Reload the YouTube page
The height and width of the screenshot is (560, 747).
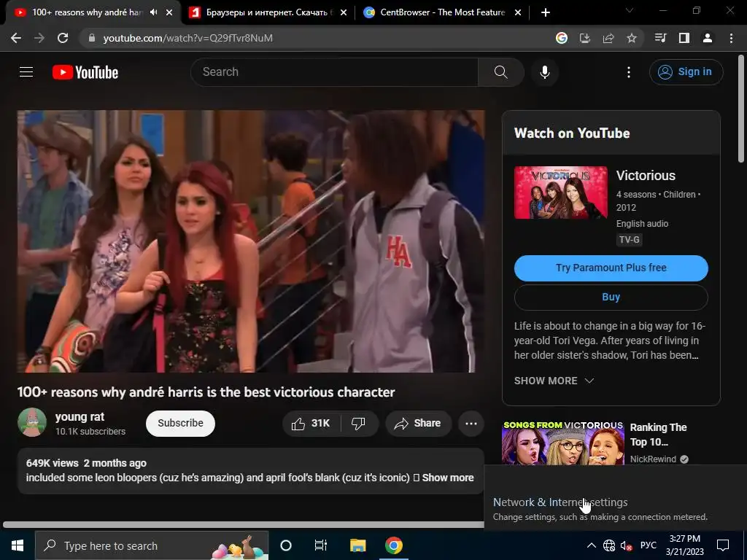click(x=63, y=38)
